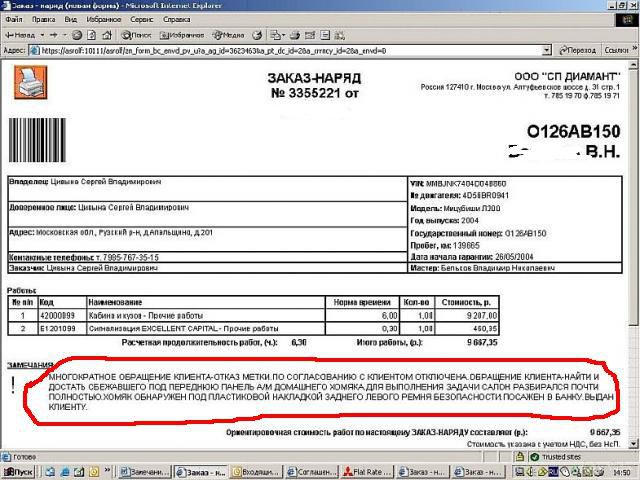
Task: Click the order number '№ 3355221 от'
Action: [315, 93]
